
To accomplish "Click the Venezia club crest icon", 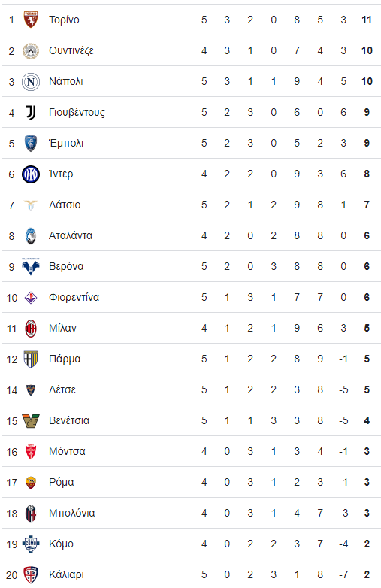I will 31,421.
